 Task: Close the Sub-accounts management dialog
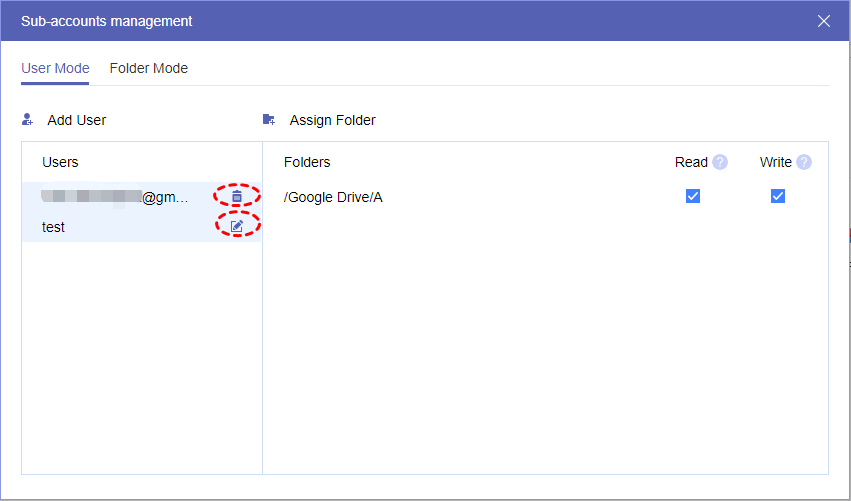(824, 21)
